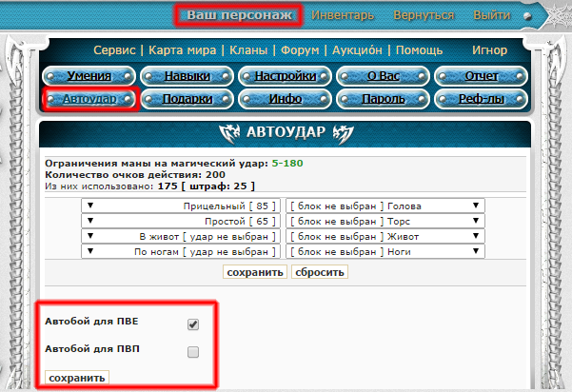Log out using the Выйти link
The height and width of the screenshot is (392, 572).
491,16
